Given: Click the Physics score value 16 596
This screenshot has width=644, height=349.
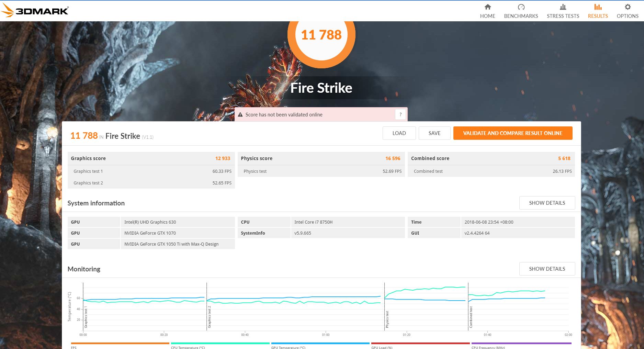Looking at the screenshot, I should point(393,158).
